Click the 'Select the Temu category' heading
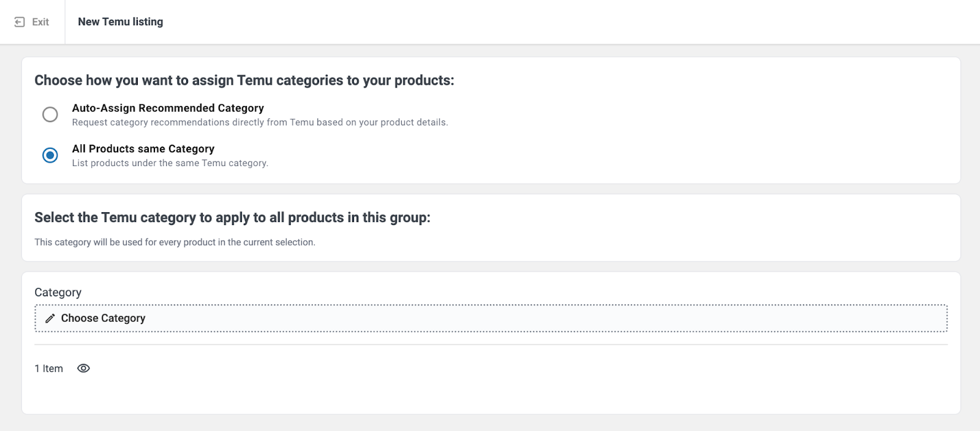The image size is (980, 431). click(232, 218)
